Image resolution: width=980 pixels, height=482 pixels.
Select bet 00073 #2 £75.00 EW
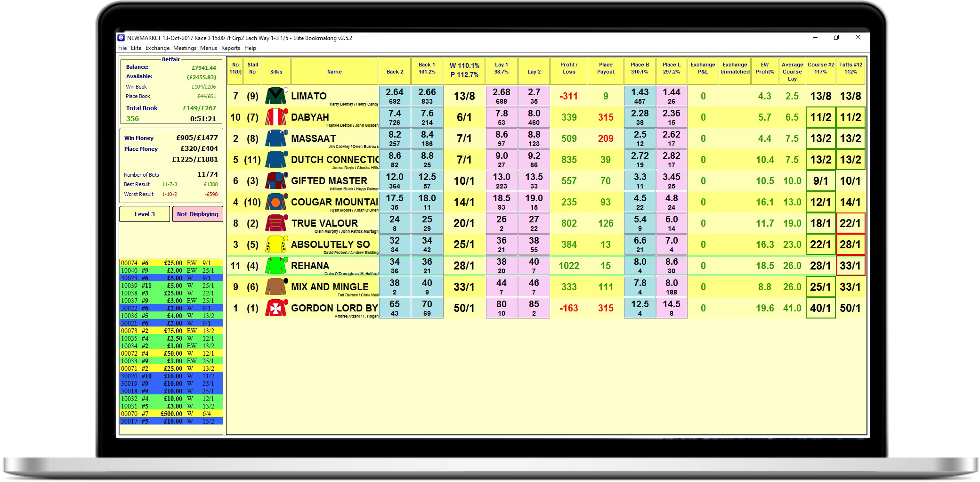(171, 331)
